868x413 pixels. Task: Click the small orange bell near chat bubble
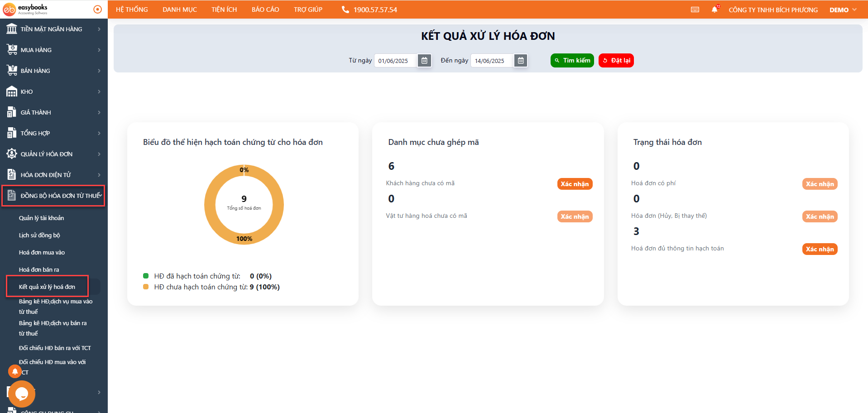pyautogui.click(x=15, y=371)
